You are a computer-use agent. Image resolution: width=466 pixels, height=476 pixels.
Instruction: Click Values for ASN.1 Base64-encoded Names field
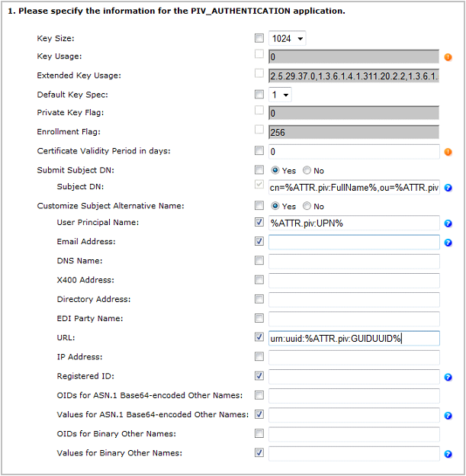pos(354,415)
